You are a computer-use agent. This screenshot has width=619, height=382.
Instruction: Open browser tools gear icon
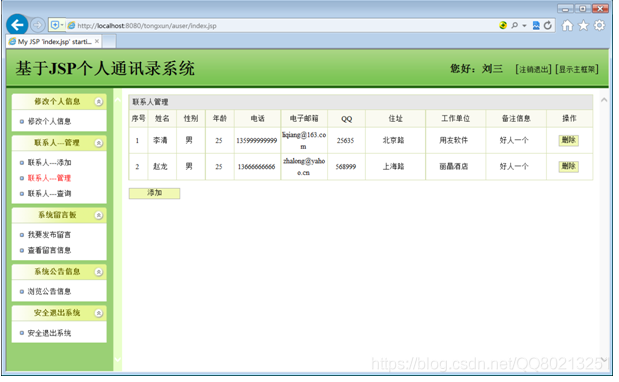pos(599,26)
